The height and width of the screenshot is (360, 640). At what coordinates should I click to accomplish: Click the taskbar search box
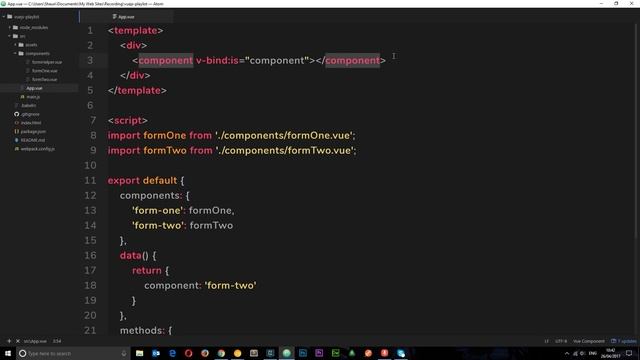73,353
